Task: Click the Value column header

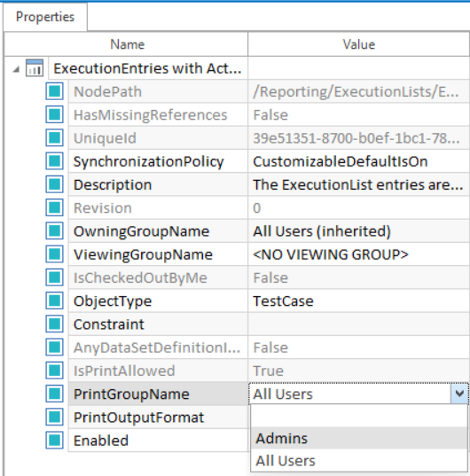Action: 359,44
